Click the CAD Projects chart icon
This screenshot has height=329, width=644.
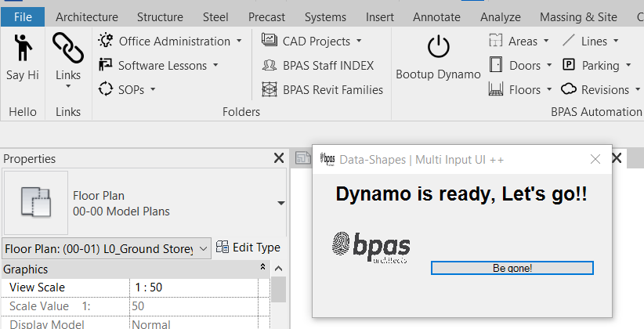[269, 40]
